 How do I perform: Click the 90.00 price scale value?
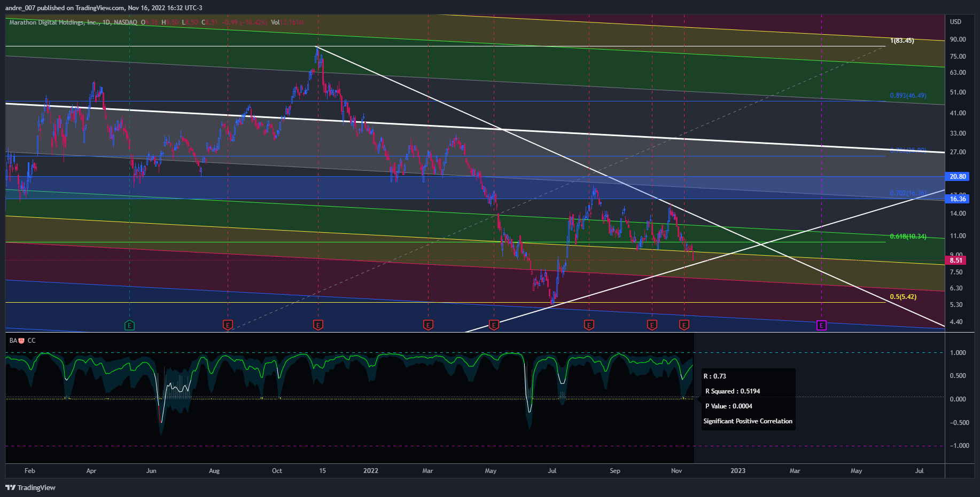click(958, 40)
